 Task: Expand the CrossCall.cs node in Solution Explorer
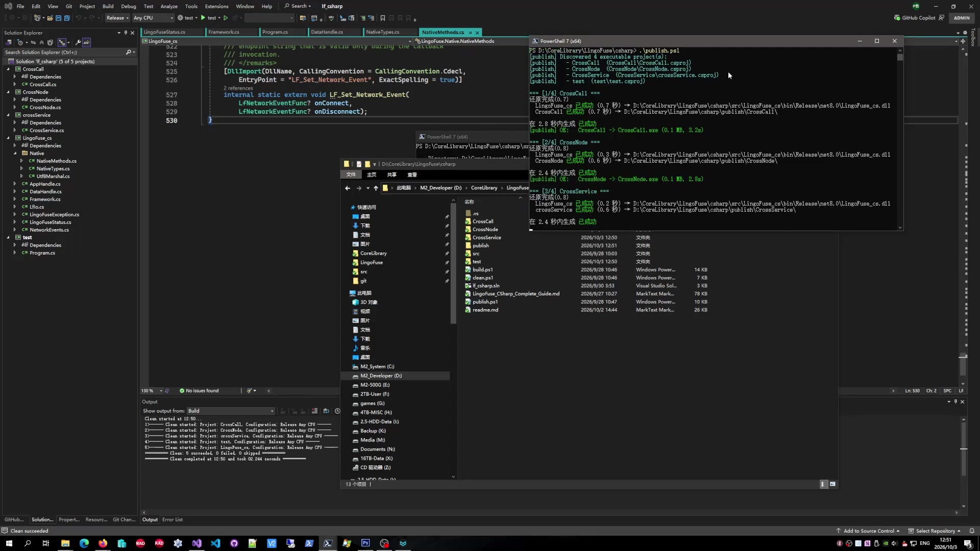pos(15,85)
